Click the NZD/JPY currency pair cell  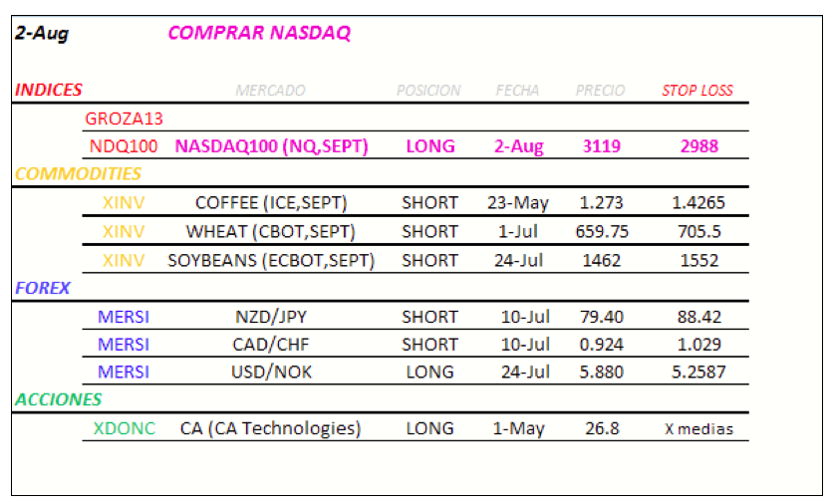[x=271, y=317]
